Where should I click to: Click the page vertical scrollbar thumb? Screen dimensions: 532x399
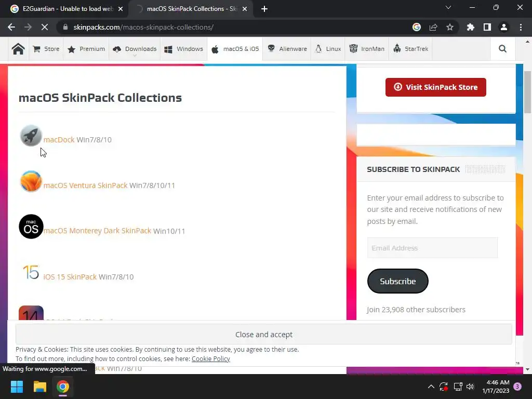click(527, 92)
